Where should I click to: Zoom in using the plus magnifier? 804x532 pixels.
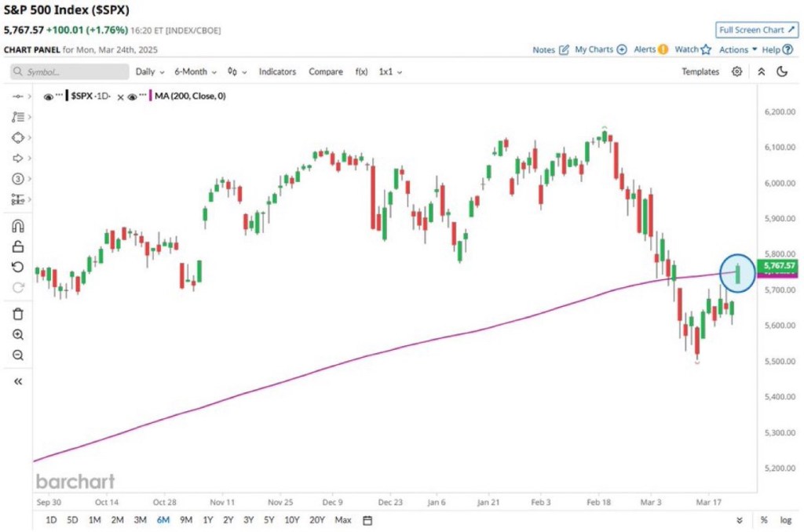click(18, 334)
